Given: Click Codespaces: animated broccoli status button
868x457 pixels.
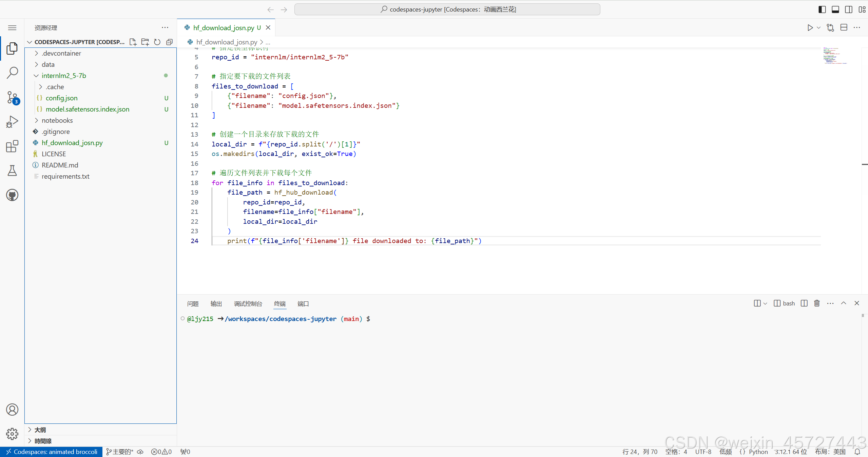Looking at the screenshot, I should click(51, 452).
